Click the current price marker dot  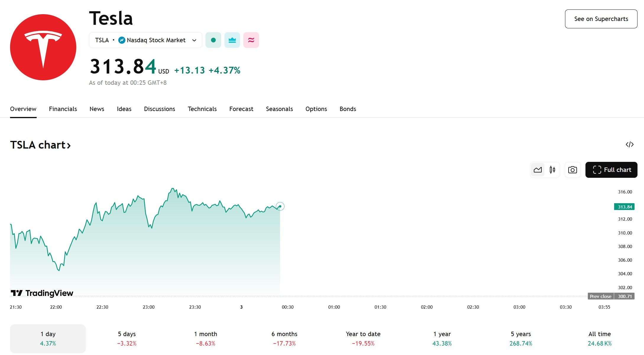[280, 206]
